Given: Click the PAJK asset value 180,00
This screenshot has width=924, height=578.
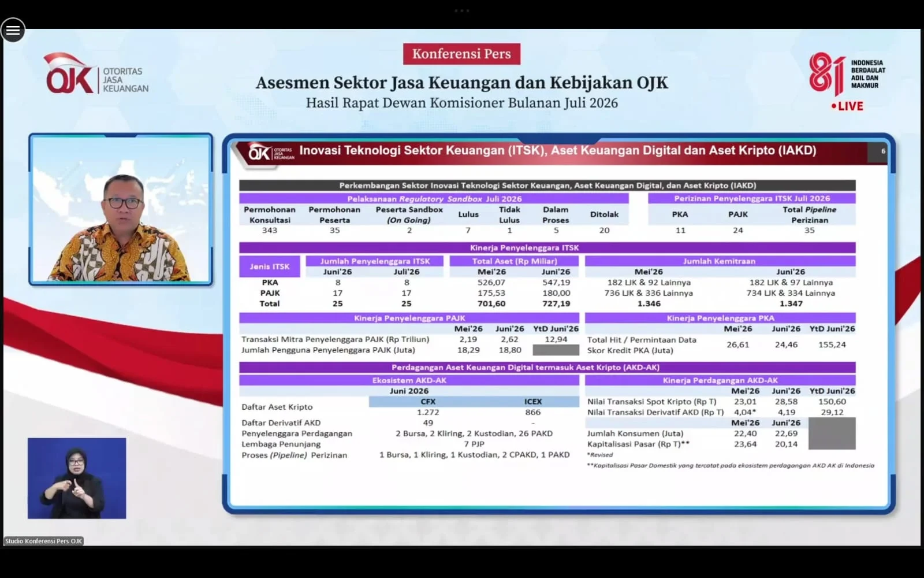Looking at the screenshot, I should tap(556, 293).
